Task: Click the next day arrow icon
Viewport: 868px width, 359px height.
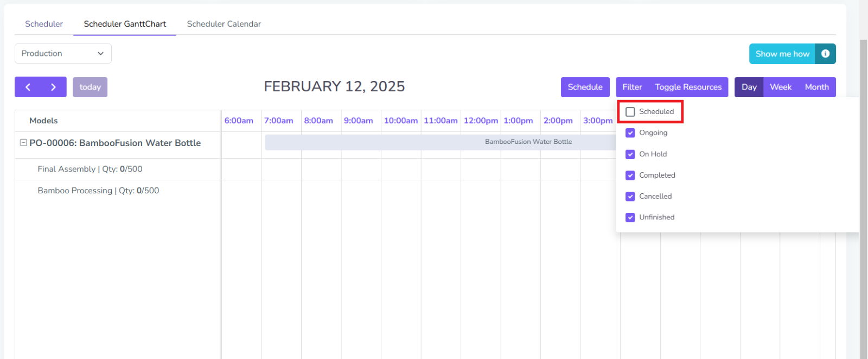Action: 53,87
